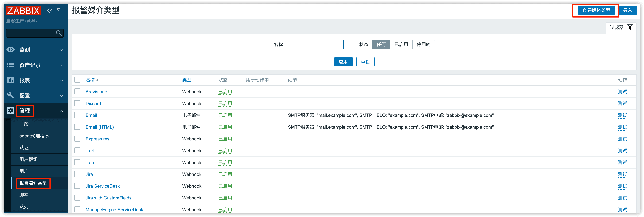644x217 pixels.
Task: Click 测试 for the iLert row
Action: tap(622, 151)
